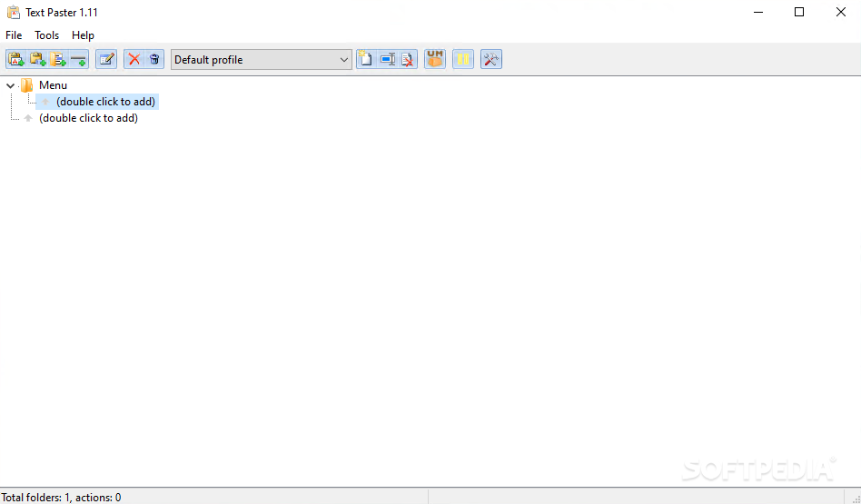
Task: Click the rename profile icon
Action: [x=387, y=59]
